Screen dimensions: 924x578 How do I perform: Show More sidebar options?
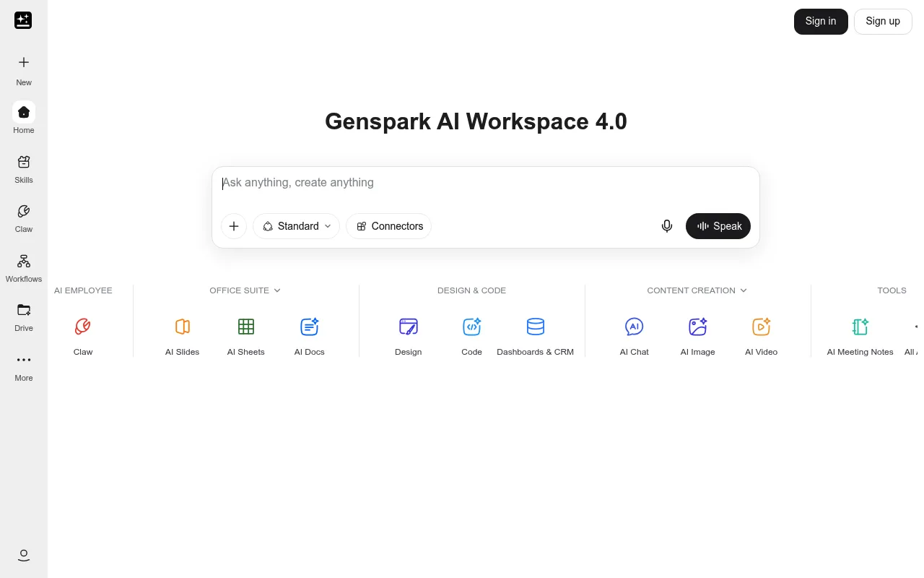24,366
